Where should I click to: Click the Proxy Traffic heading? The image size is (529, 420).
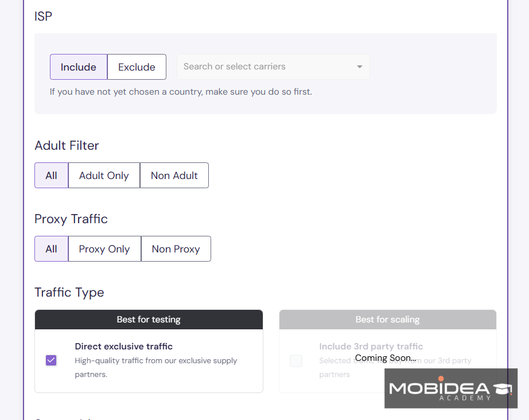(x=71, y=219)
